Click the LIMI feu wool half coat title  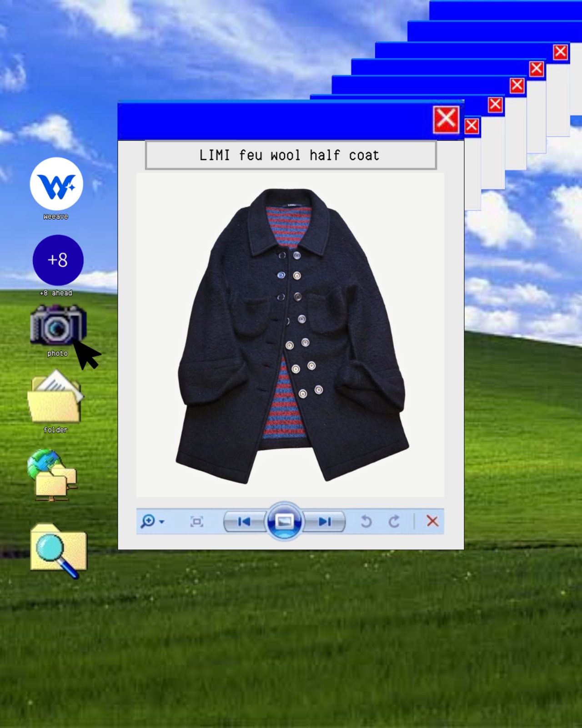[289, 155]
